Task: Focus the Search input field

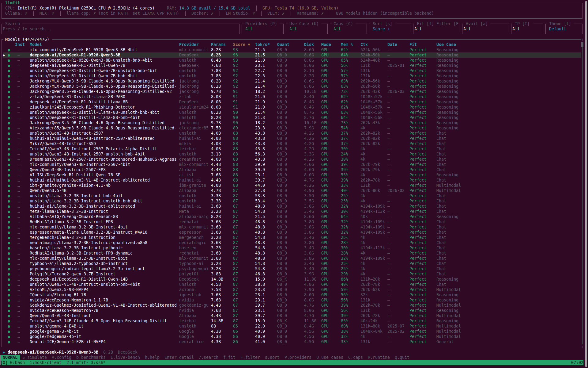Action: [x=120, y=29]
